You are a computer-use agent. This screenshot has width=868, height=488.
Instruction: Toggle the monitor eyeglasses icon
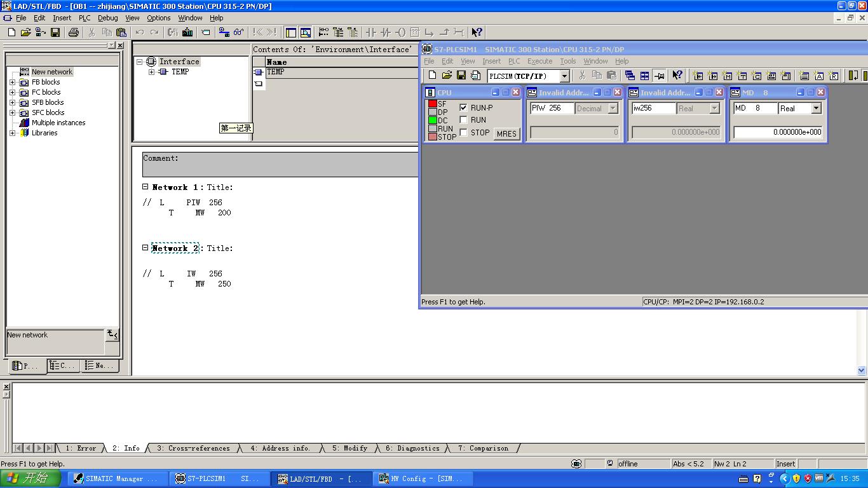tap(239, 32)
